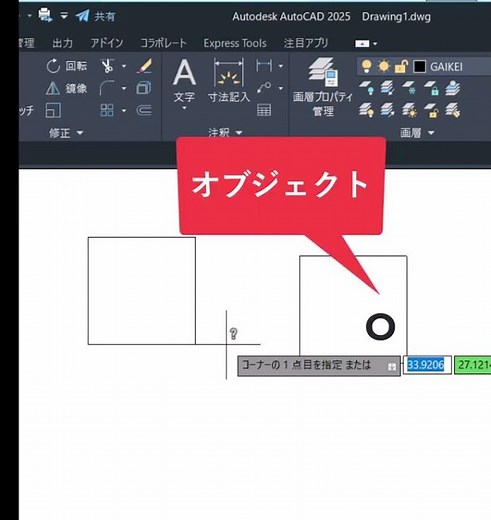This screenshot has height=520, width=491.
Task: Click the Match Layer icon
Action: [453, 110]
